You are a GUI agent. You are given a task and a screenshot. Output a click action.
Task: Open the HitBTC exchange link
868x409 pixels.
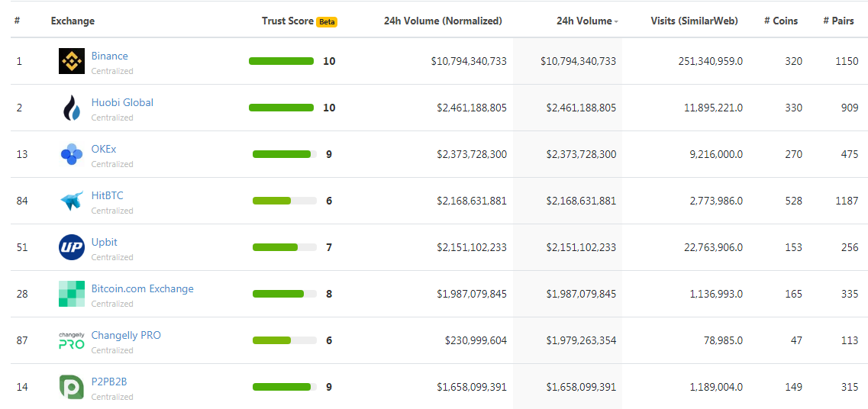click(x=108, y=195)
